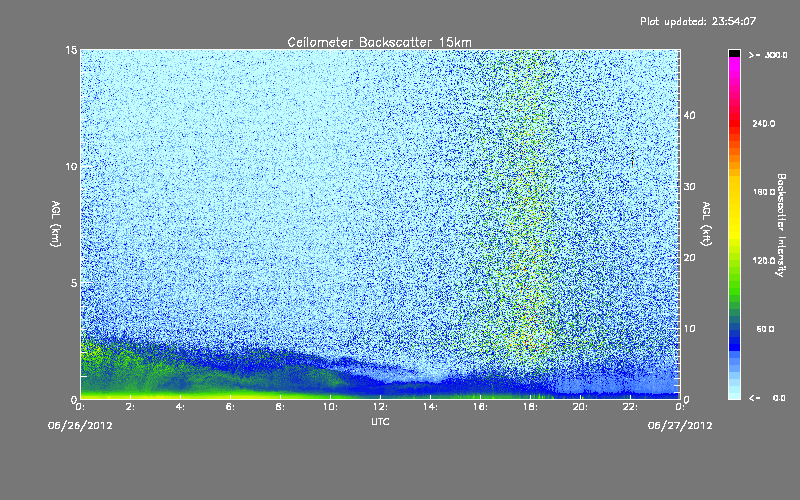Image resolution: width=800 pixels, height=500 pixels.
Task: Click the "20:" UTC hour tick label
Action: (581, 407)
